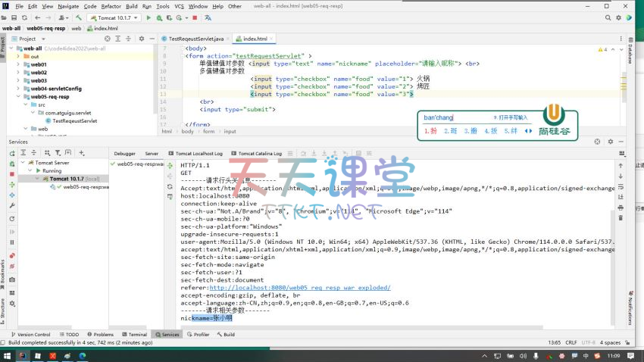The height and width of the screenshot is (362, 644).
Task: Collapse the web05-req-resp module
Action: (18, 97)
